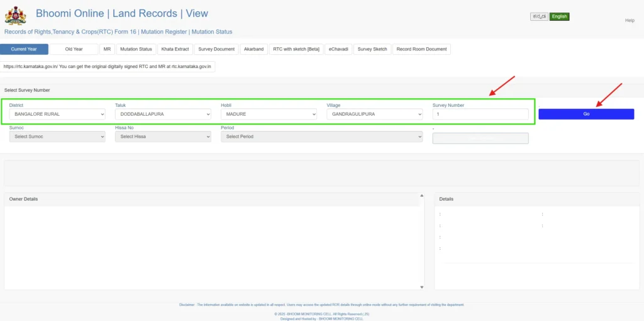Click the Survey Number input field
This screenshot has height=321, width=644.
pyautogui.click(x=480, y=115)
